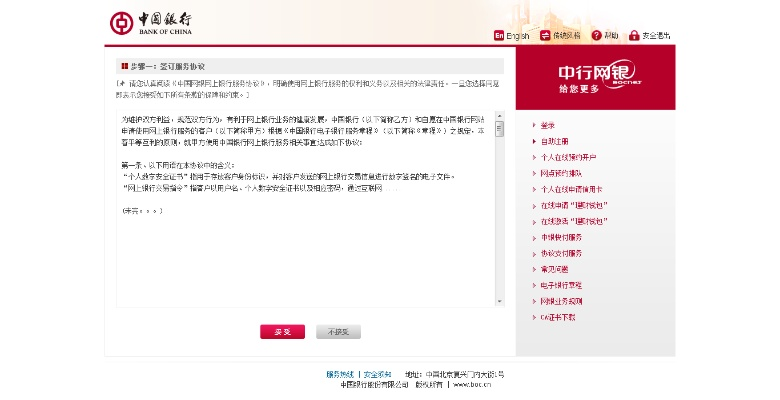Click the red 'En' English language icon
This screenshot has height=400, width=780.
click(499, 36)
